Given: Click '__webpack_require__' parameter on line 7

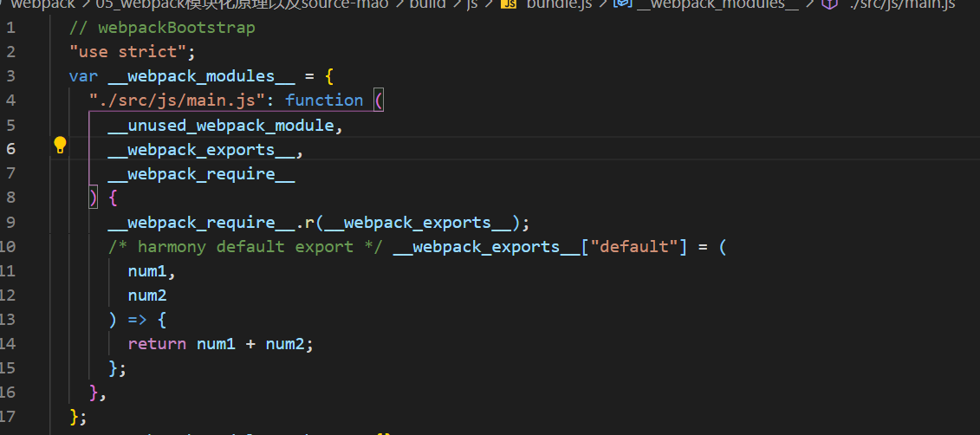Looking at the screenshot, I should (201, 173).
